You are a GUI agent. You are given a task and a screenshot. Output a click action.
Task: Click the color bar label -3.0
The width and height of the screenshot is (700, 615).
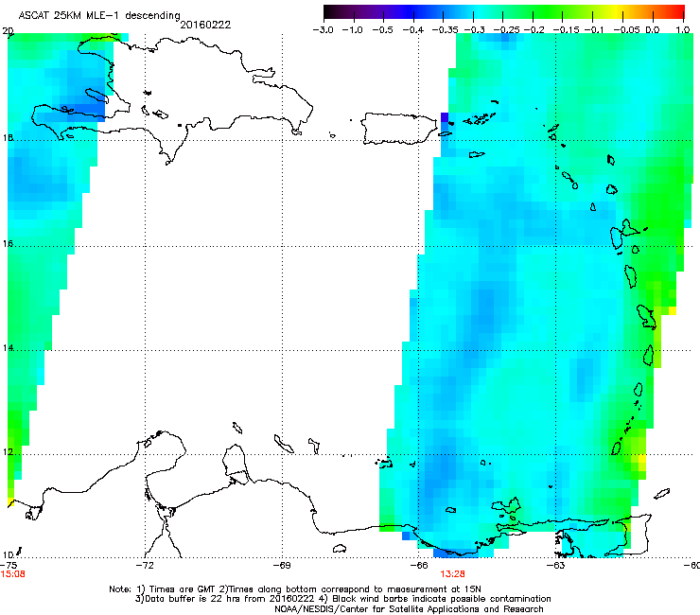(323, 30)
